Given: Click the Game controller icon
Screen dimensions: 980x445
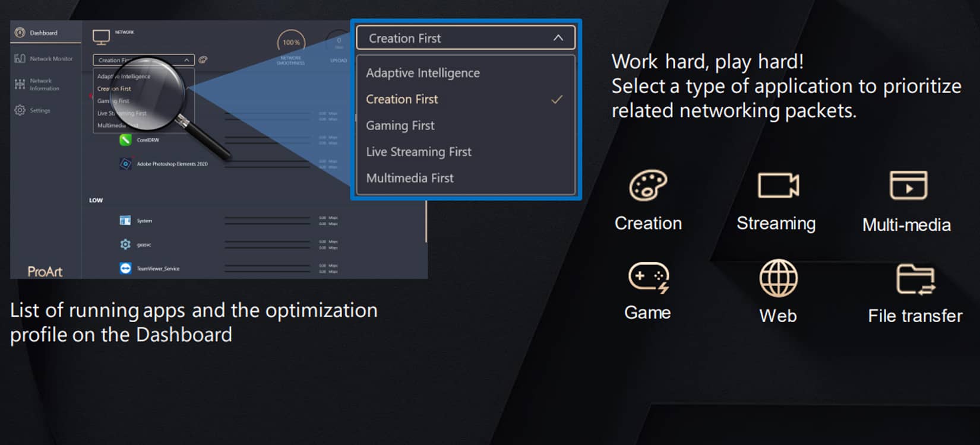Looking at the screenshot, I should click(648, 277).
